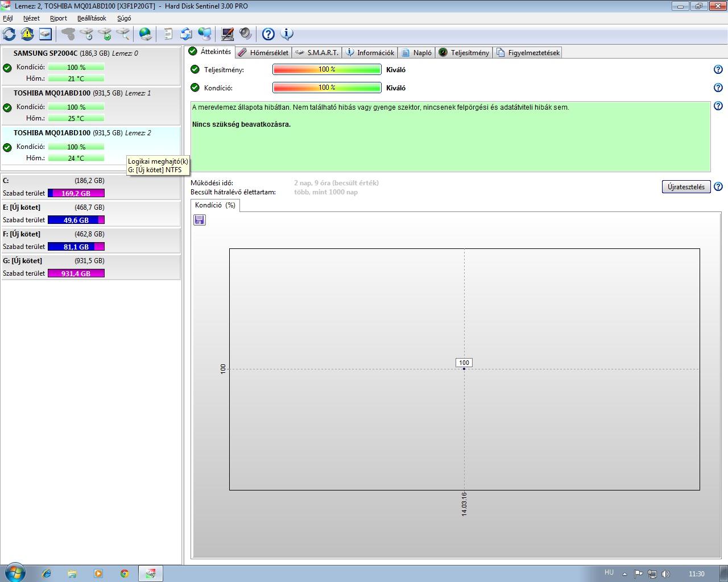Open the toolbar About info icon
Viewport: 728px width, 582px height.
click(287, 34)
